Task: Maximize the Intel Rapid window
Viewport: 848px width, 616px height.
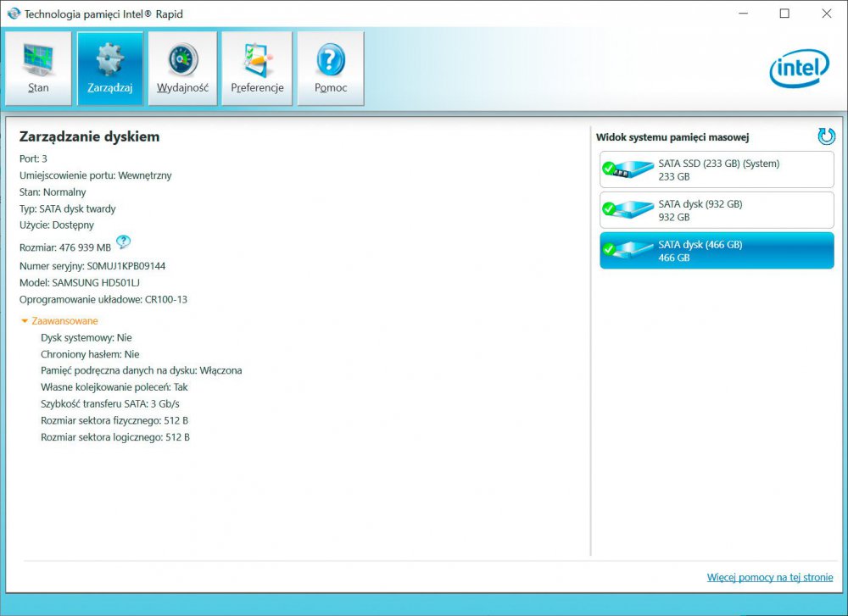Action: [x=784, y=14]
